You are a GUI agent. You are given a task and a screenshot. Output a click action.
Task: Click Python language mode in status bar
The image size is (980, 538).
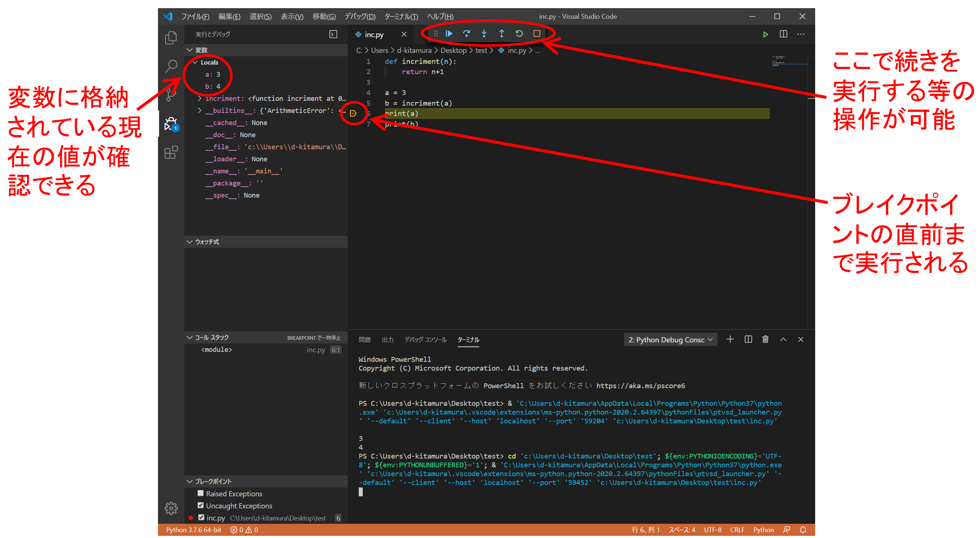(763, 530)
